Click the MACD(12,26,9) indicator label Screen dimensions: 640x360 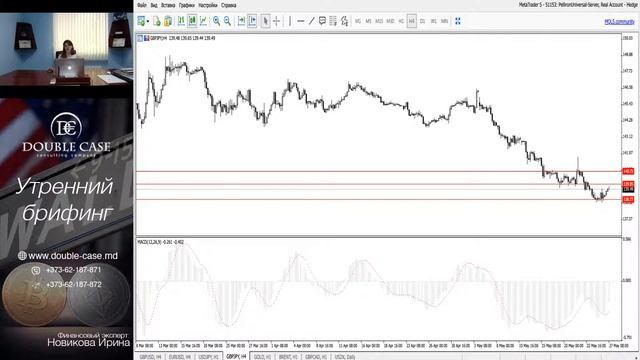pyautogui.click(x=160, y=242)
